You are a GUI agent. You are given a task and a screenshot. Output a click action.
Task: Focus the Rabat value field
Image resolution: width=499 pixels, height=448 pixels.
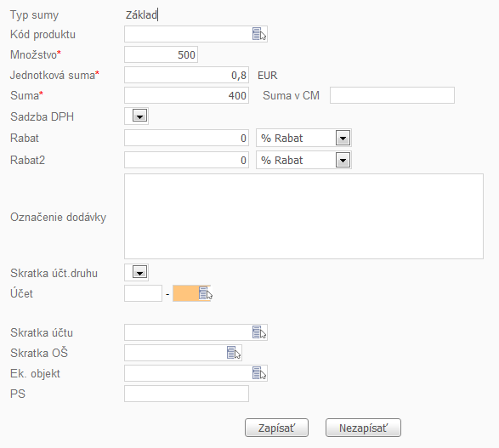[186, 138]
